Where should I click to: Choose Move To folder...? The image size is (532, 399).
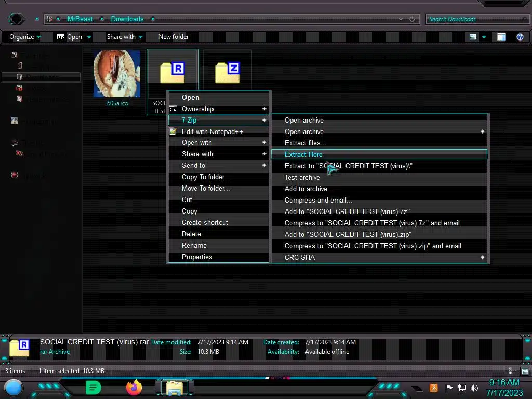(x=219, y=188)
